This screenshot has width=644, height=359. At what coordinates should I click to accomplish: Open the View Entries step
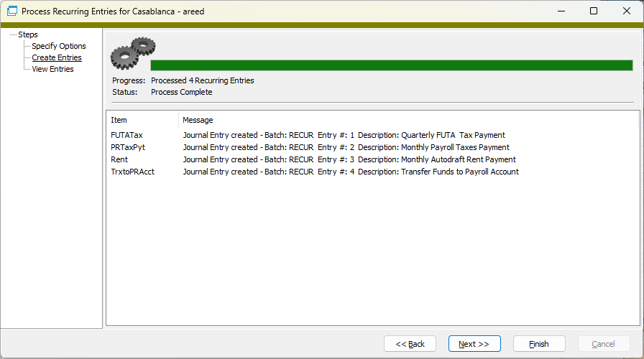tap(52, 69)
